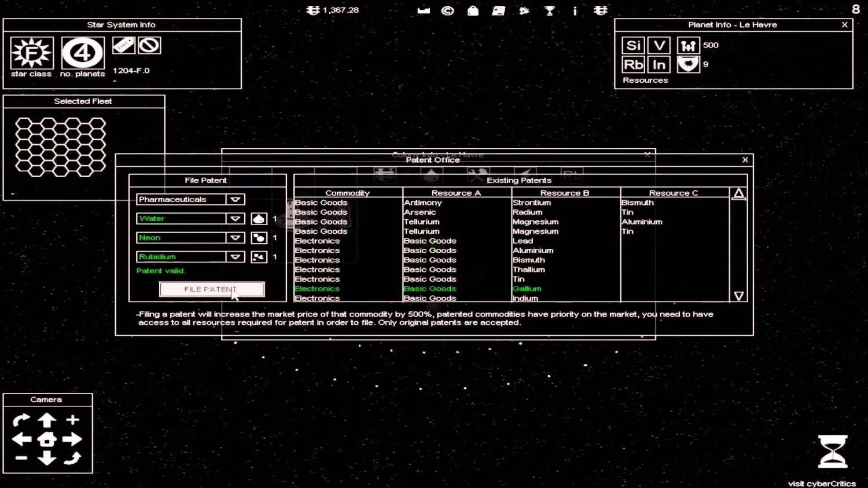Pan camera left with left arrow

pos(22,439)
